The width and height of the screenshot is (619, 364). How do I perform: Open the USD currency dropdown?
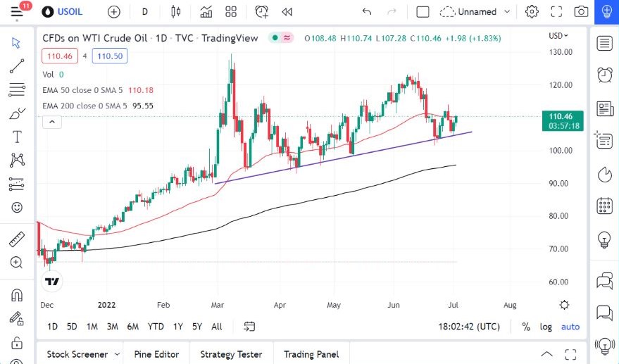[558, 35]
